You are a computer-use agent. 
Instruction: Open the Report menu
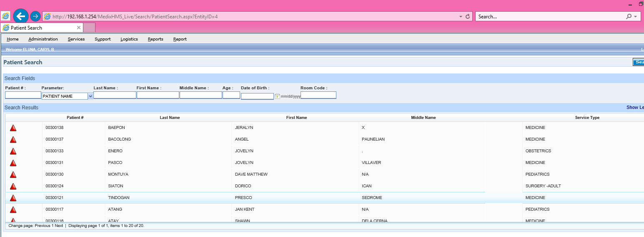coord(180,39)
